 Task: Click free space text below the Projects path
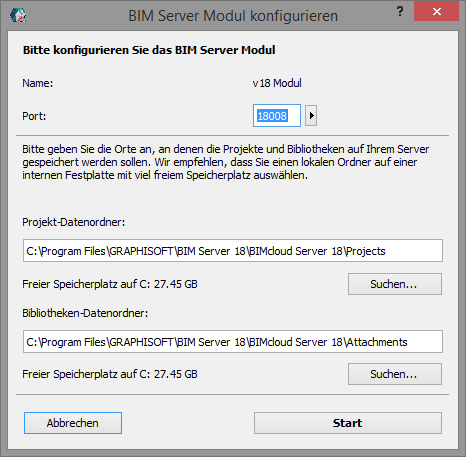click(x=110, y=284)
